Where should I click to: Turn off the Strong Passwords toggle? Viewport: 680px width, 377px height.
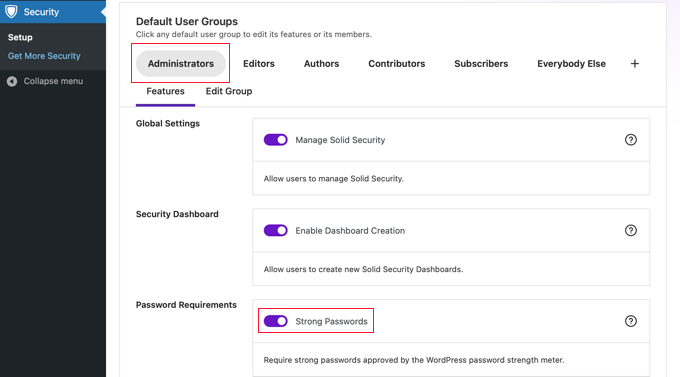(275, 321)
